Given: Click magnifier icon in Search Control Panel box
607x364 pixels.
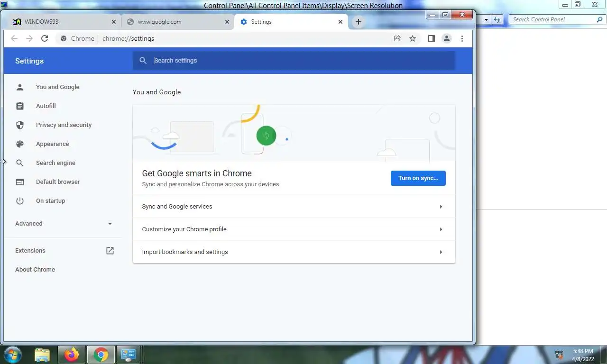Looking at the screenshot, I should [599, 19].
